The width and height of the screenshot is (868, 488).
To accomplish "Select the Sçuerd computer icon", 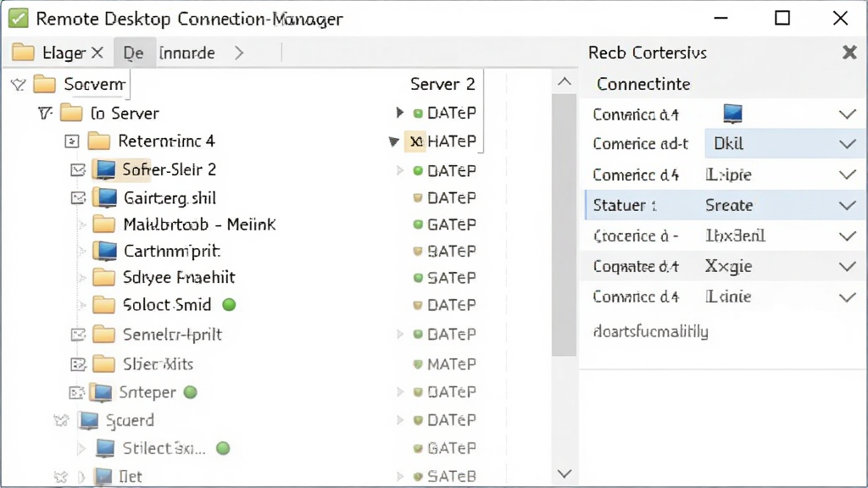I will point(88,420).
